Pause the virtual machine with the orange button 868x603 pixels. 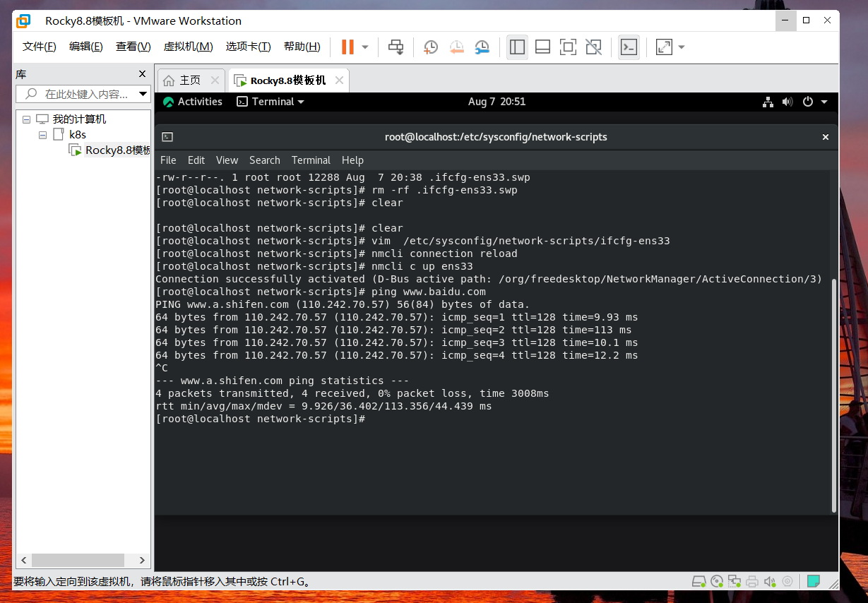[347, 47]
